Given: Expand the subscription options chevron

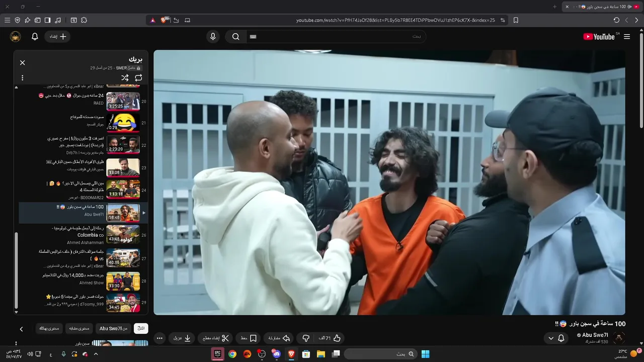Looking at the screenshot, I should pyautogui.click(x=551, y=338).
